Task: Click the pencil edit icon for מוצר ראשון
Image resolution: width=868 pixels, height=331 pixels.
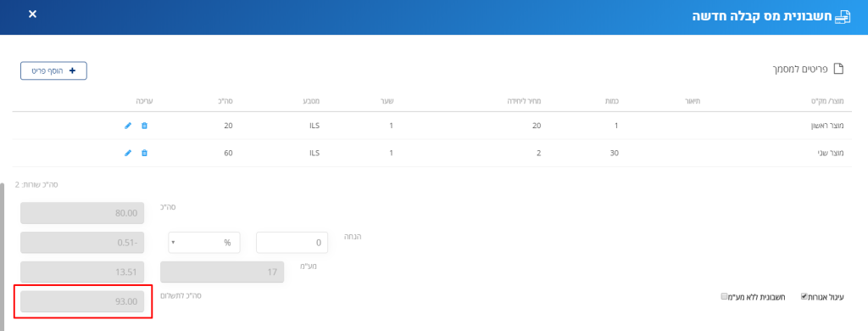Action: point(128,126)
